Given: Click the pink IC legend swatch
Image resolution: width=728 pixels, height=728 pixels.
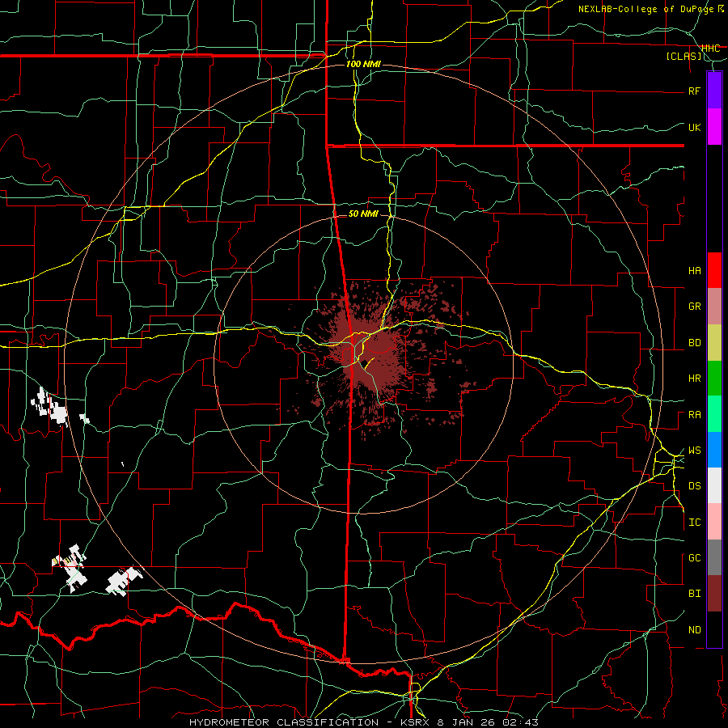Looking at the screenshot, I should coord(714,522).
